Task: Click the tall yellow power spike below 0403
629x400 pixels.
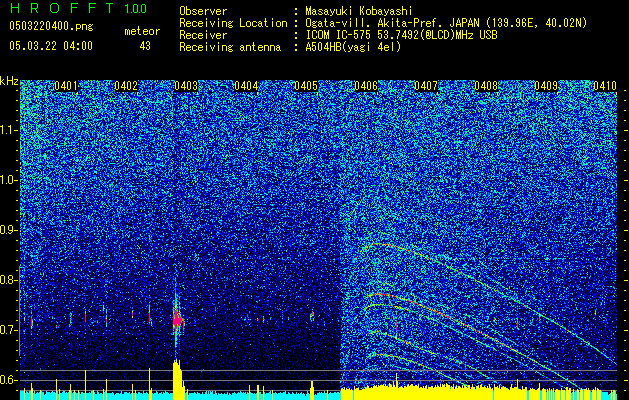Action: tap(177, 380)
